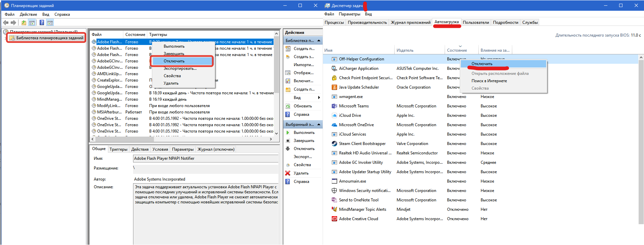Click the 'Издатель' column header
The height and width of the screenshot is (245, 644).
[x=419, y=50]
